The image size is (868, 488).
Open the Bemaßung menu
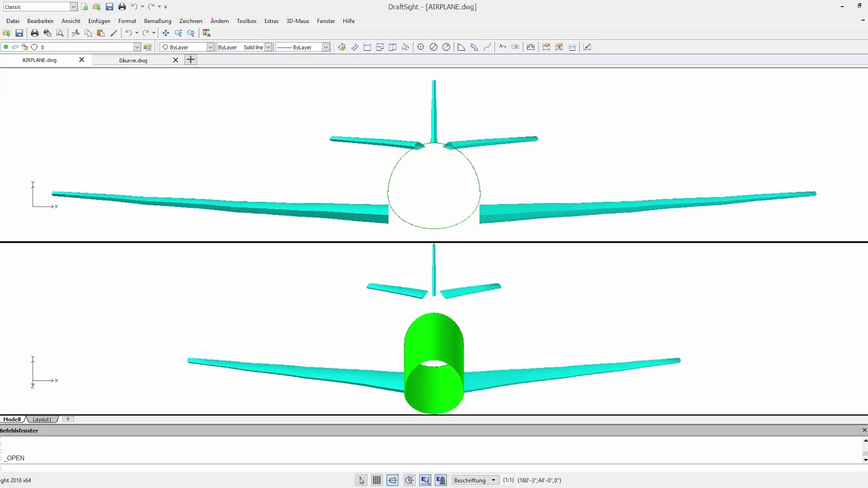[157, 21]
